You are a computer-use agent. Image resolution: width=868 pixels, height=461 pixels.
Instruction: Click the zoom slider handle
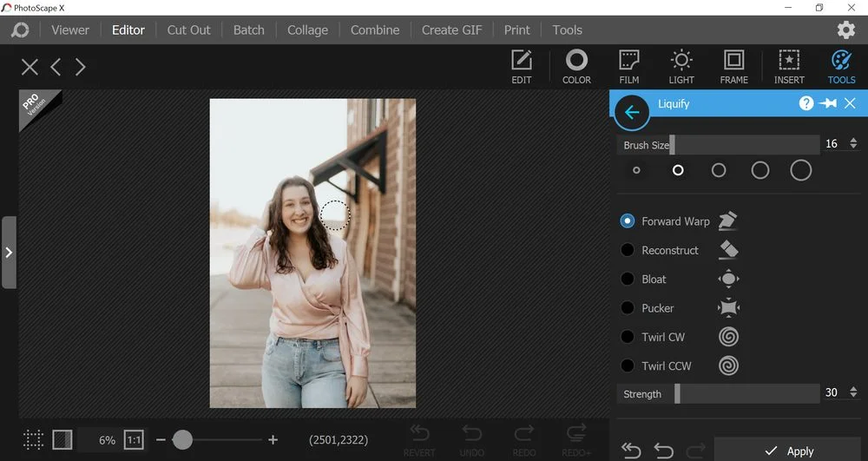click(182, 440)
